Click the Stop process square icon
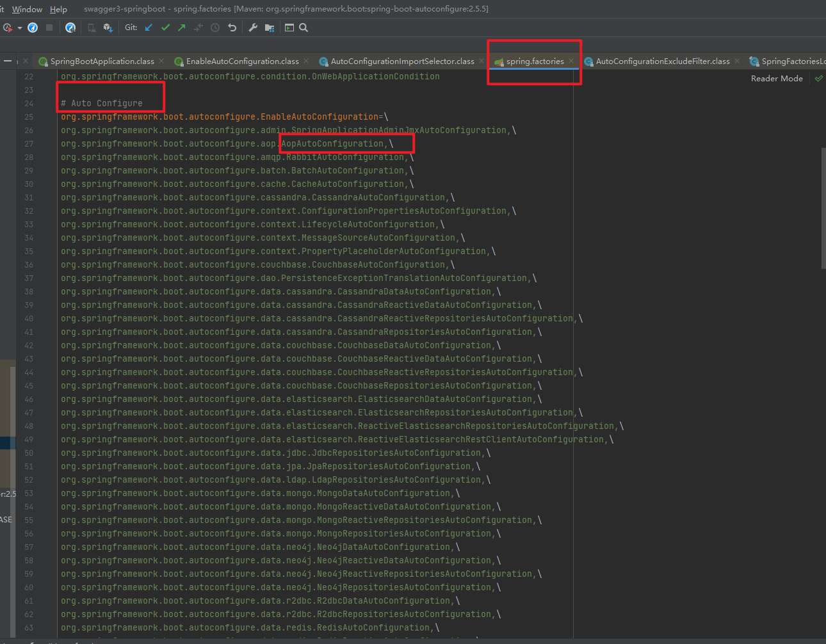Image resolution: width=826 pixels, height=644 pixels. click(49, 28)
